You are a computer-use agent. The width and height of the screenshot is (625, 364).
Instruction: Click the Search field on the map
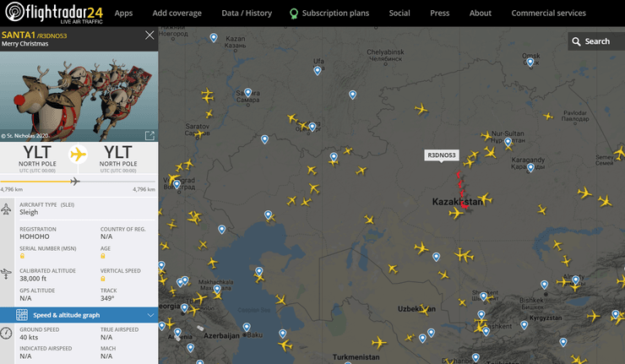(601, 41)
